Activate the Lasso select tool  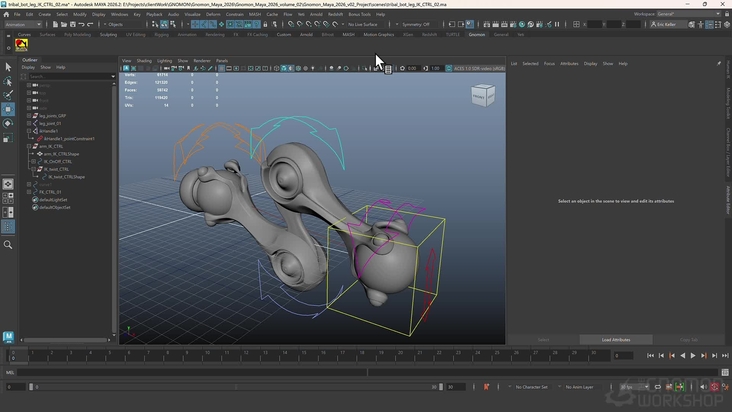click(x=8, y=81)
